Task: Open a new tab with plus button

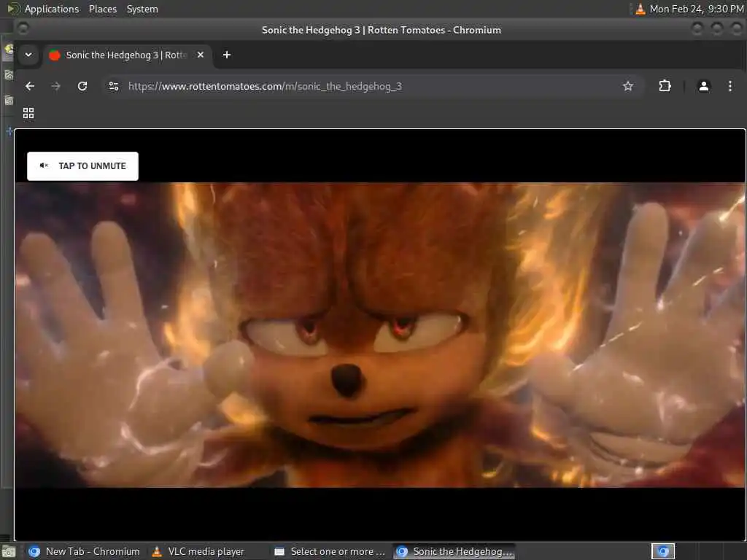Action: (x=227, y=55)
